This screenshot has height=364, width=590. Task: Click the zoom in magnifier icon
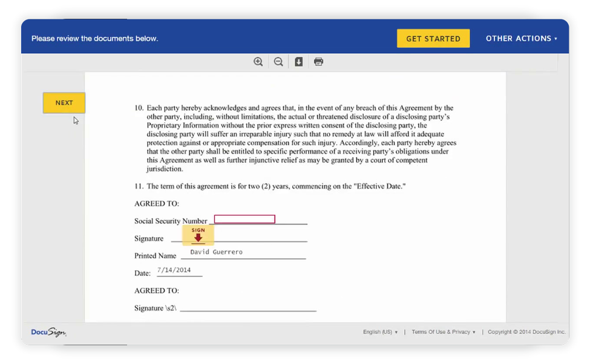tap(258, 62)
